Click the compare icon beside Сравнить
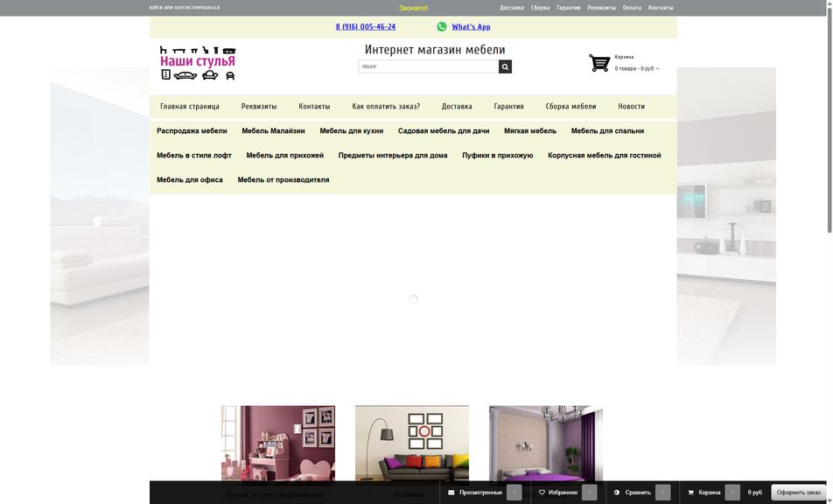The image size is (833, 504). click(617, 493)
